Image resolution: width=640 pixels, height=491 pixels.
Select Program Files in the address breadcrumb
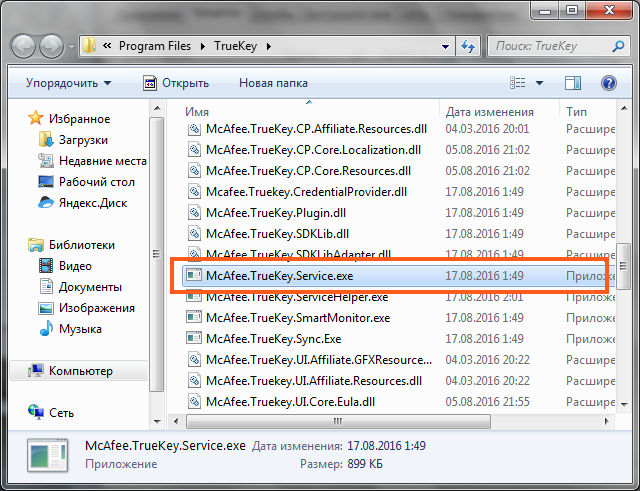coord(155,46)
